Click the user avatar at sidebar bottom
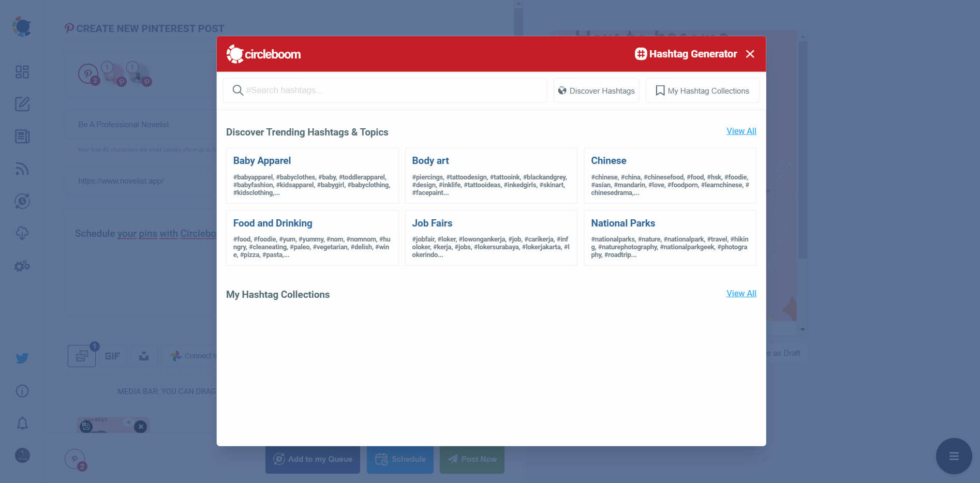This screenshot has height=483, width=980. 22,456
